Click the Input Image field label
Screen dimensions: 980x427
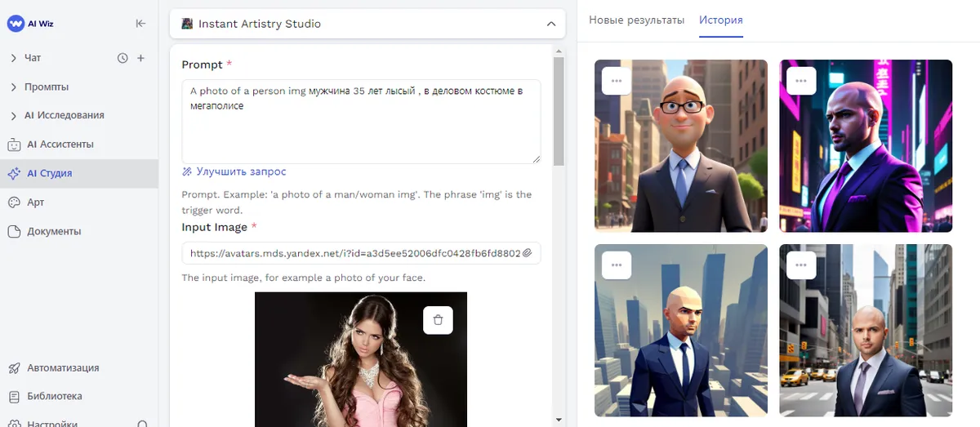click(x=214, y=227)
